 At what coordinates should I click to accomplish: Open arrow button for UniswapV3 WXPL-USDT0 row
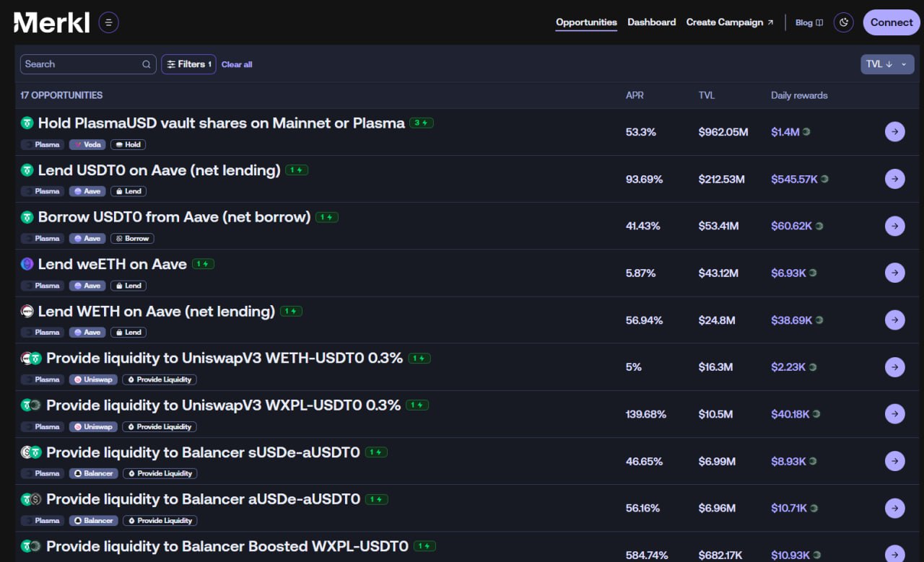[894, 414]
